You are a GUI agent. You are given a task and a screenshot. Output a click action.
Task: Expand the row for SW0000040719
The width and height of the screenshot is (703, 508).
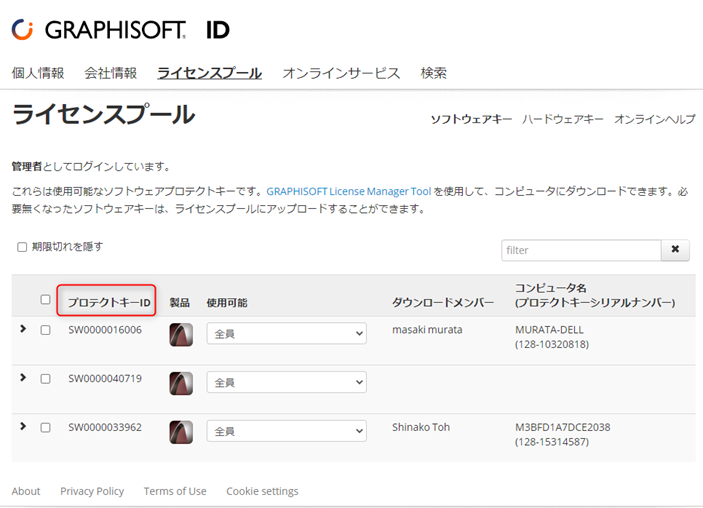(x=23, y=378)
